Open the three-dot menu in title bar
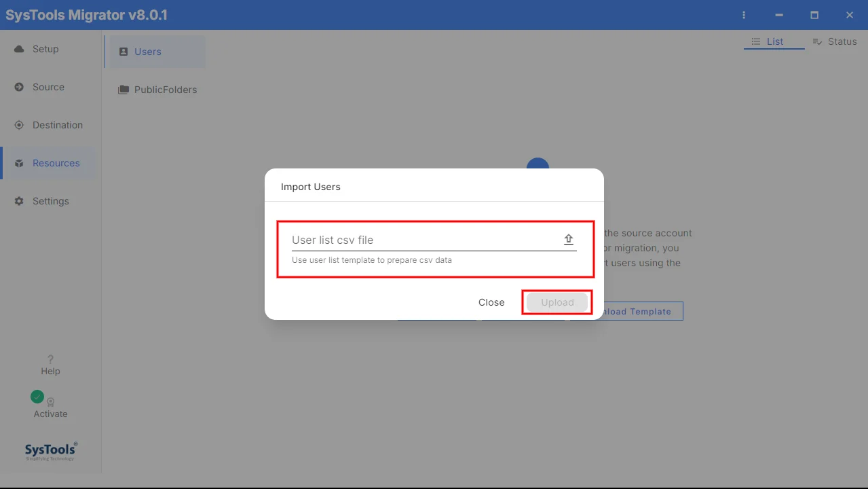This screenshot has width=868, height=489. (744, 15)
